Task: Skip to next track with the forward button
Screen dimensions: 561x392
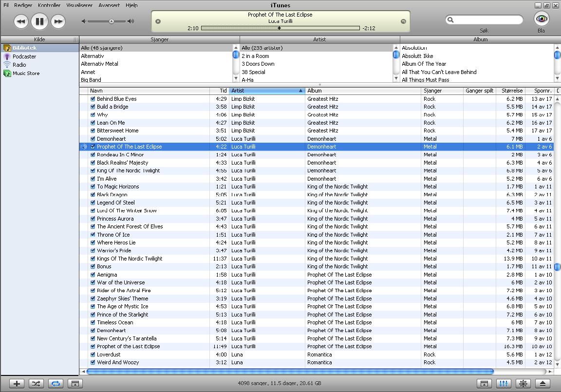Action: coord(58,21)
